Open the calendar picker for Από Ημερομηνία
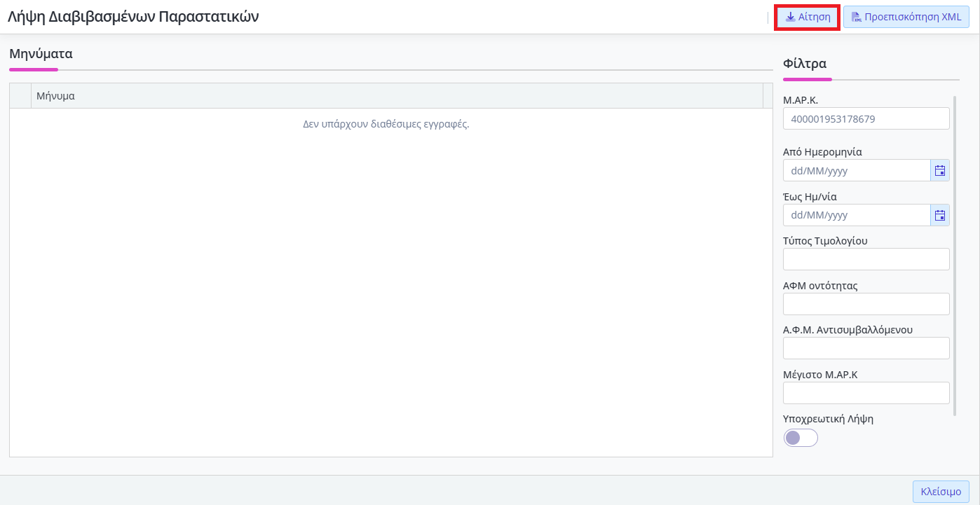 point(940,170)
